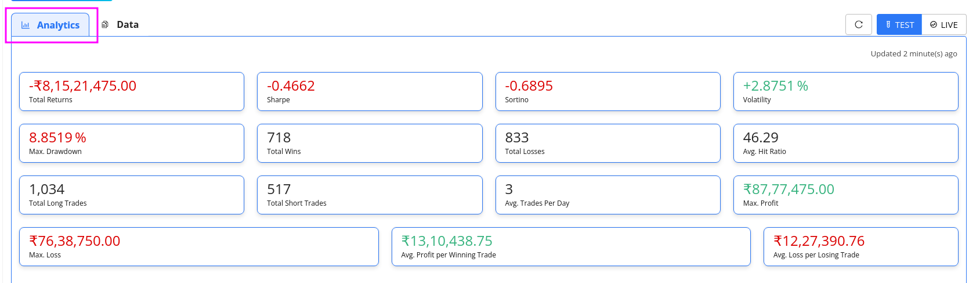The width and height of the screenshot is (980, 283).
Task: Switch to LIVE mode
Action: (x=944, y=24)
